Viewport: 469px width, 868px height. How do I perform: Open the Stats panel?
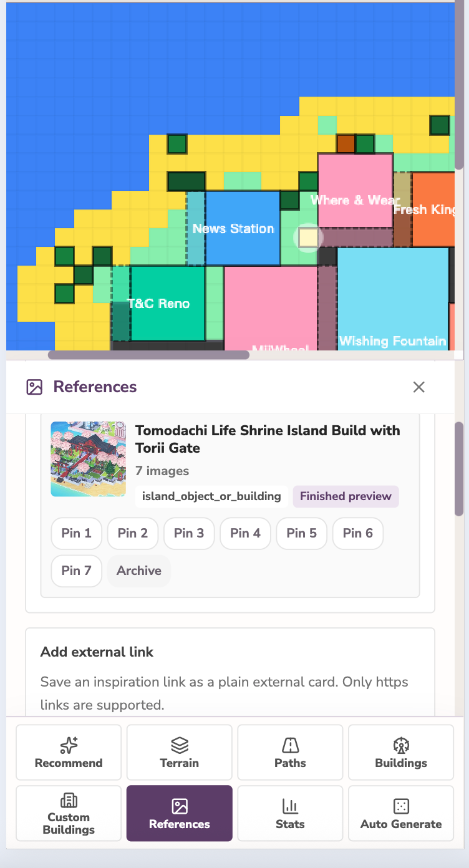290,813
